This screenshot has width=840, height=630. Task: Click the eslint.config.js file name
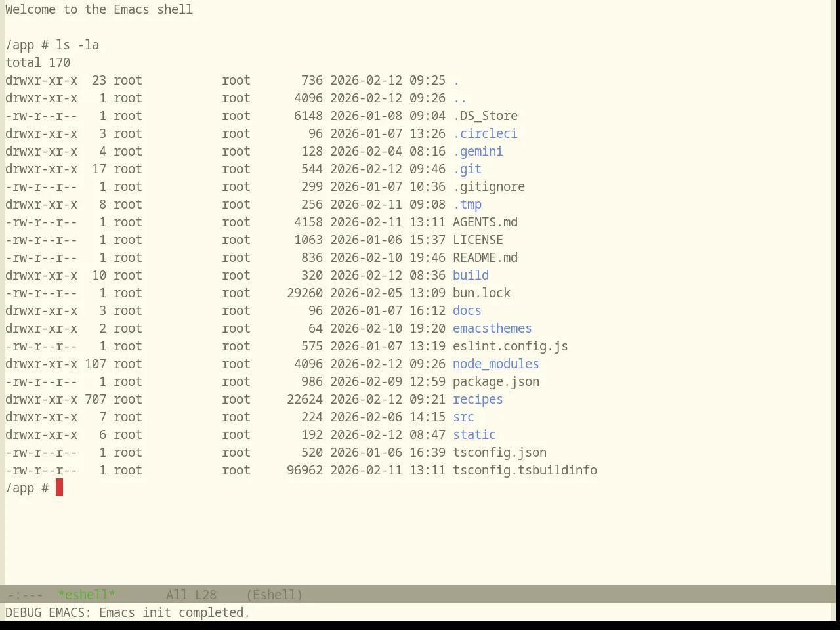click(511, 346)
